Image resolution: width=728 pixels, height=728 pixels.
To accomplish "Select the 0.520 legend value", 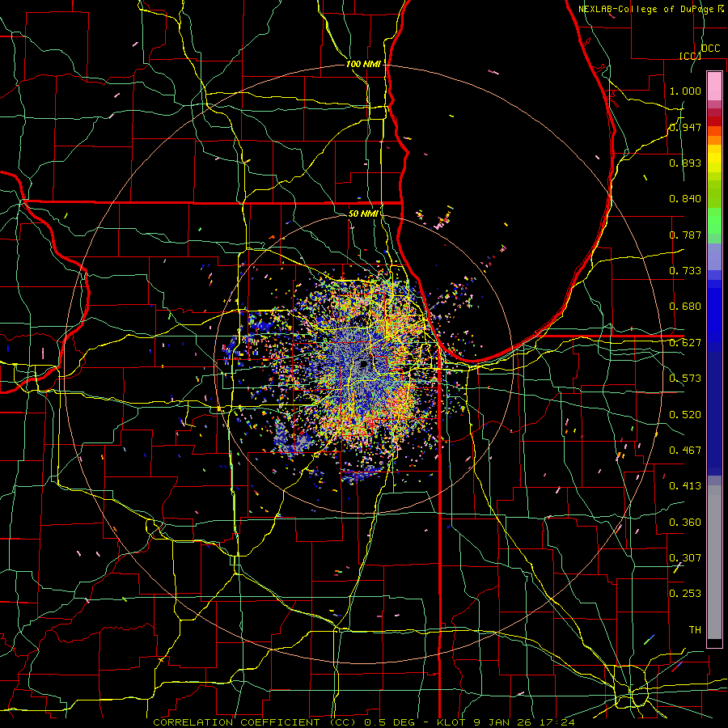I will coord(685,414).
